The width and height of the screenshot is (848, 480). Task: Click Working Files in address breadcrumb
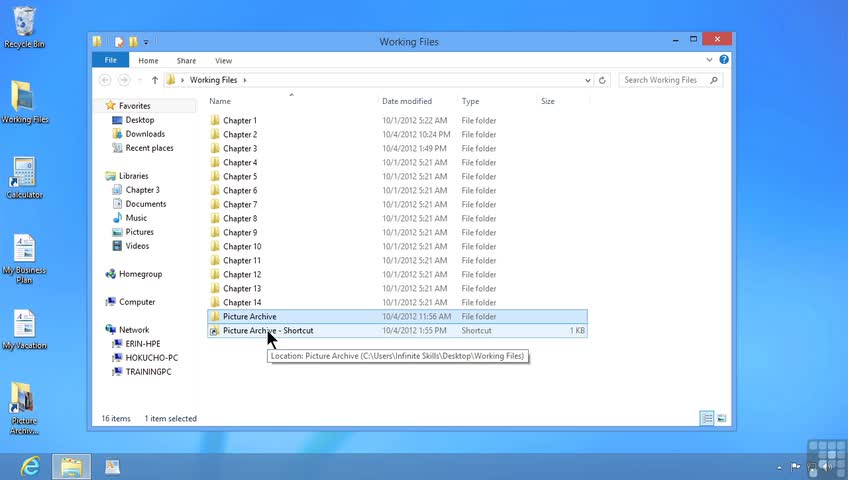click(213, 80)
